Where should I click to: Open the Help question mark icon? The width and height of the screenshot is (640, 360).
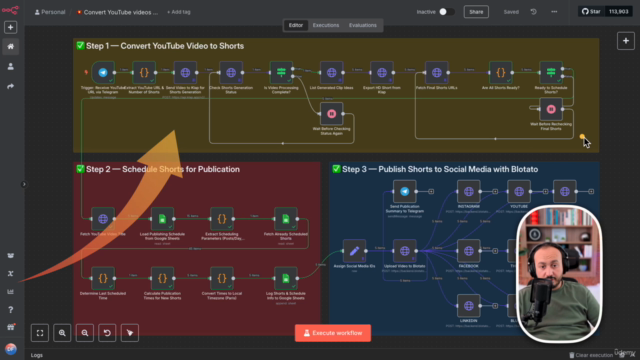tap(11, 310)
